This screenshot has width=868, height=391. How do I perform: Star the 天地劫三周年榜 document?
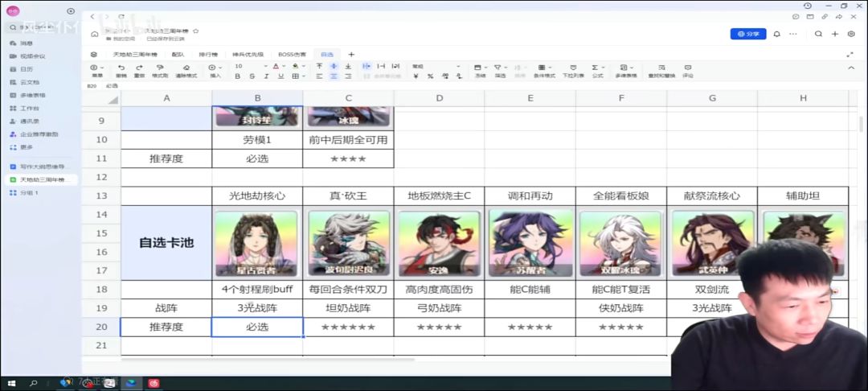[195, 31]
